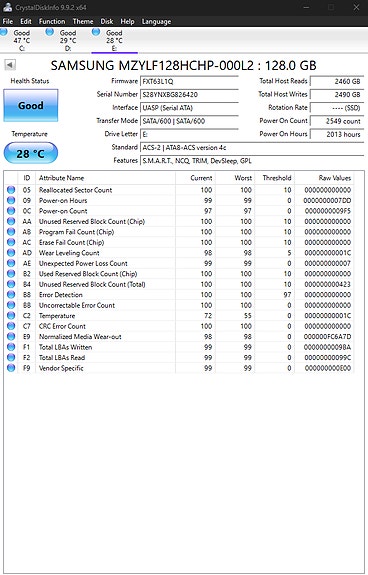The height and width of the screenshot is (575, 368).
Task: Click status orb of Reallocated Sector Count row
Action: pyautogui.click(x=11, y=190)
